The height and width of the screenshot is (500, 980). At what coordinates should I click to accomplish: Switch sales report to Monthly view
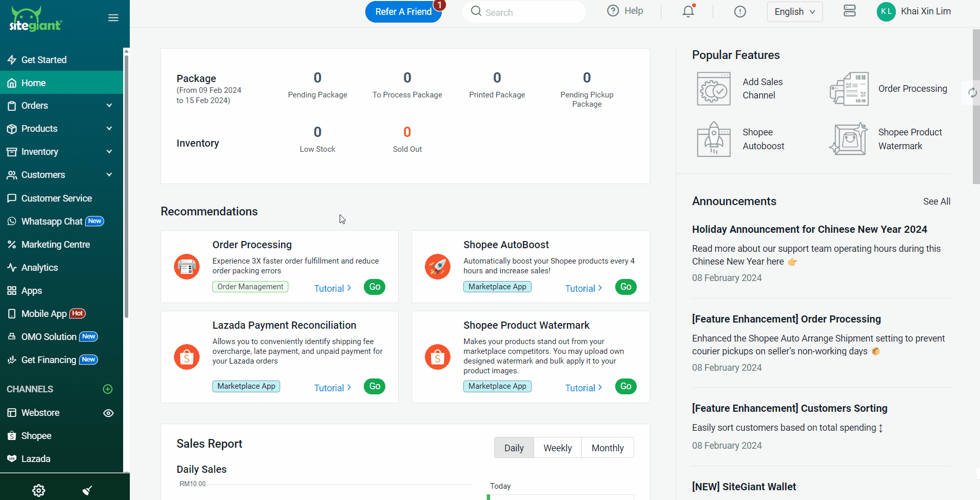(607, 448)
